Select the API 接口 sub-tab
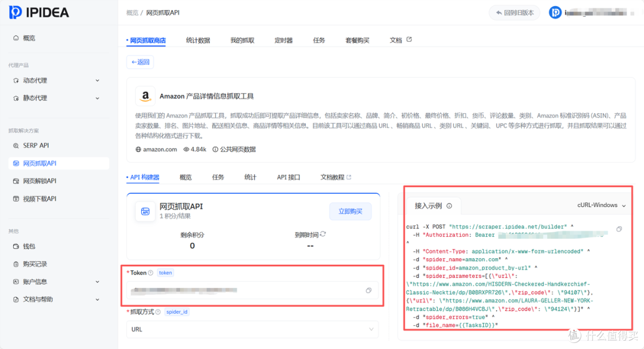The height and width of the screenshot is (349, 644). [x=289, y=177]
